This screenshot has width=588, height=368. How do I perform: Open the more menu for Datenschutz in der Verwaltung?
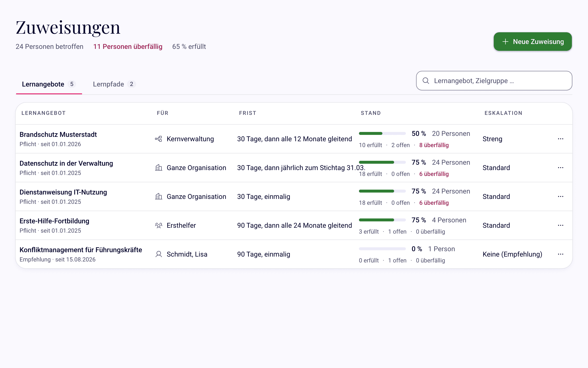(560, 168)
